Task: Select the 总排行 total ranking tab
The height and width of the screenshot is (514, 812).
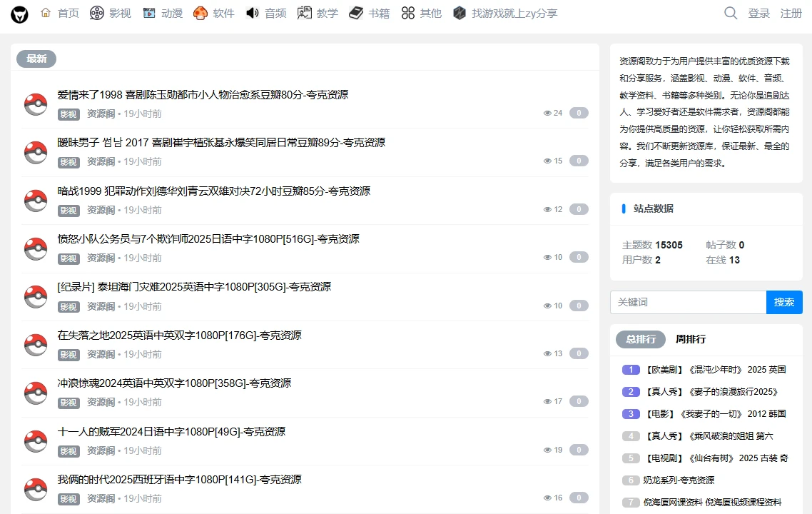Action: coord(640,339)
